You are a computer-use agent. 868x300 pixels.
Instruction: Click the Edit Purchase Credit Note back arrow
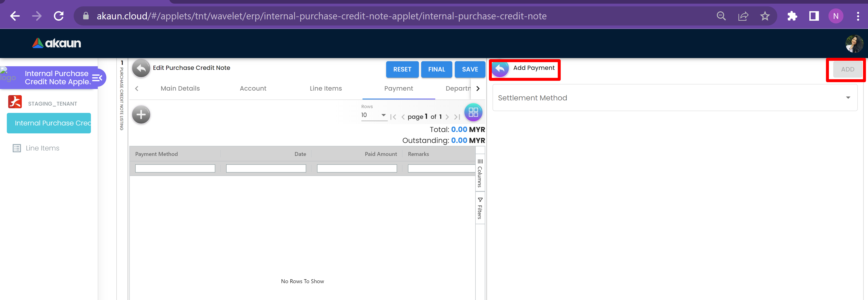(141, 69)
